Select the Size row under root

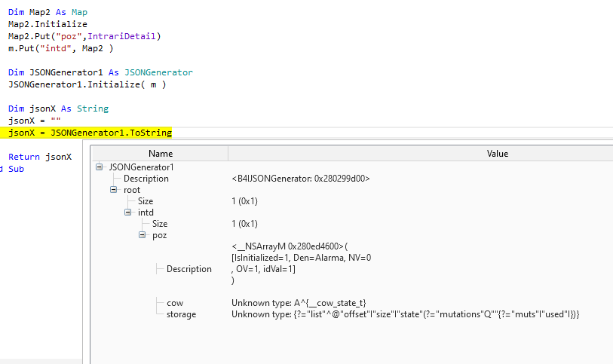tap(146, 201)
